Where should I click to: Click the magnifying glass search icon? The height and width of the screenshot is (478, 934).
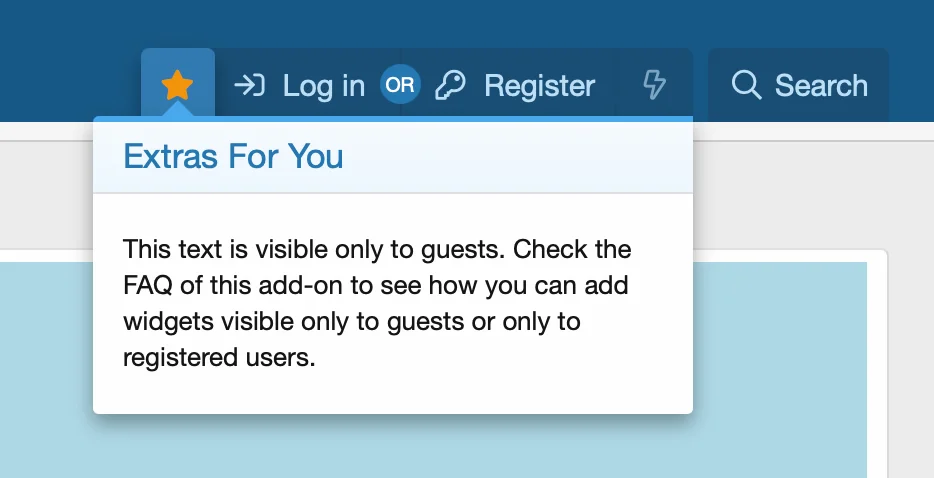tap(746, 85)
